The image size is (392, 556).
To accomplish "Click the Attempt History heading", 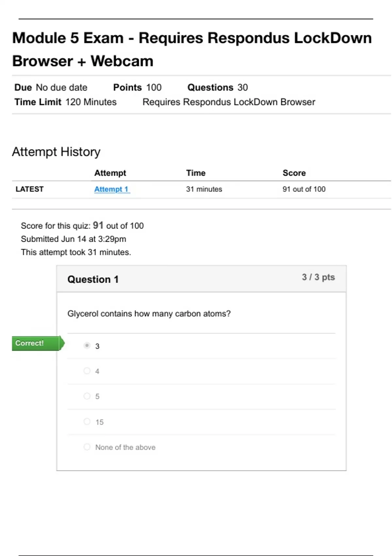I will (x=56, y=152).
